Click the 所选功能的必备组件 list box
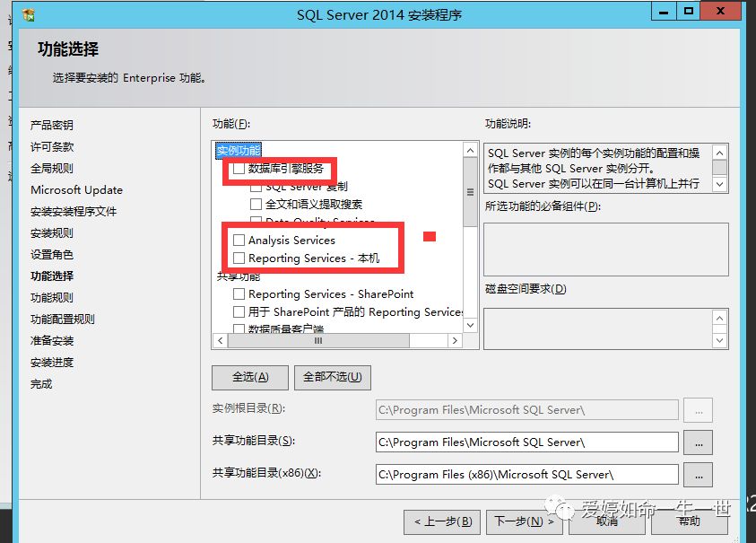This screenshot has width=756, height=543. click(606, 250)
